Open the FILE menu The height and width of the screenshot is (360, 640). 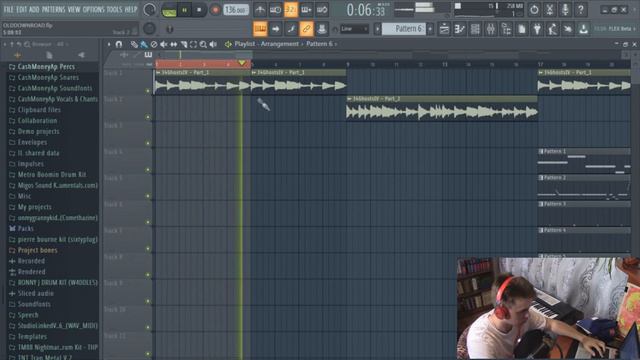click(9, 9)
